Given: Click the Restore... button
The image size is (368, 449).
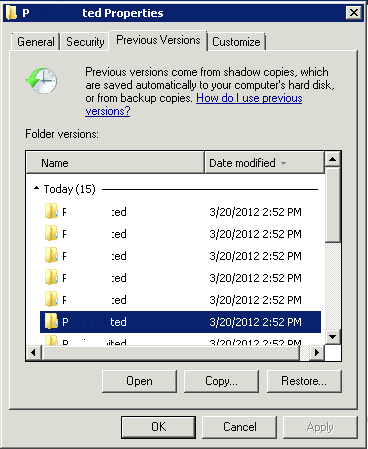Looking at the screenshot, I should pyautogui.click(x=304, y=381).
